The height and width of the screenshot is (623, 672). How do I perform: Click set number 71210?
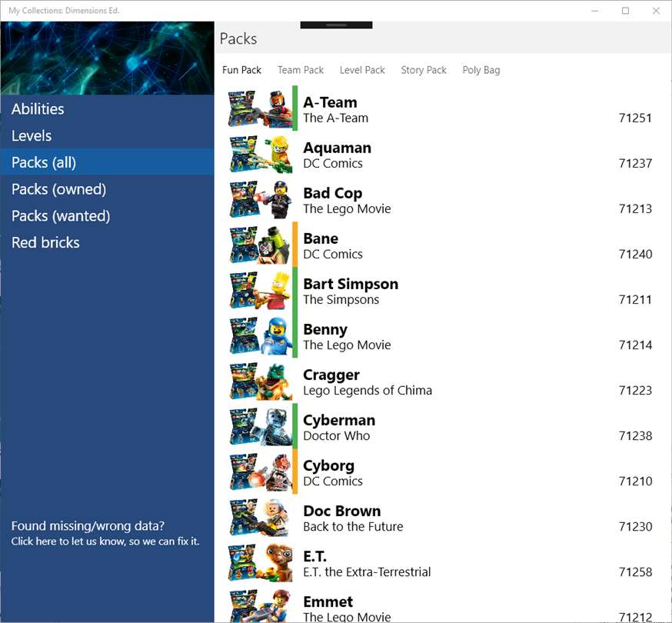tap(635, 481)
